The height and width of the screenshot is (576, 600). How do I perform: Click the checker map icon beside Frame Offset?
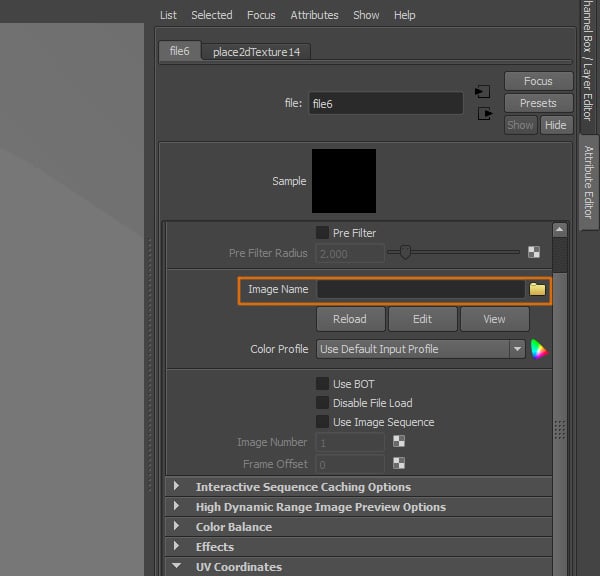399,463
